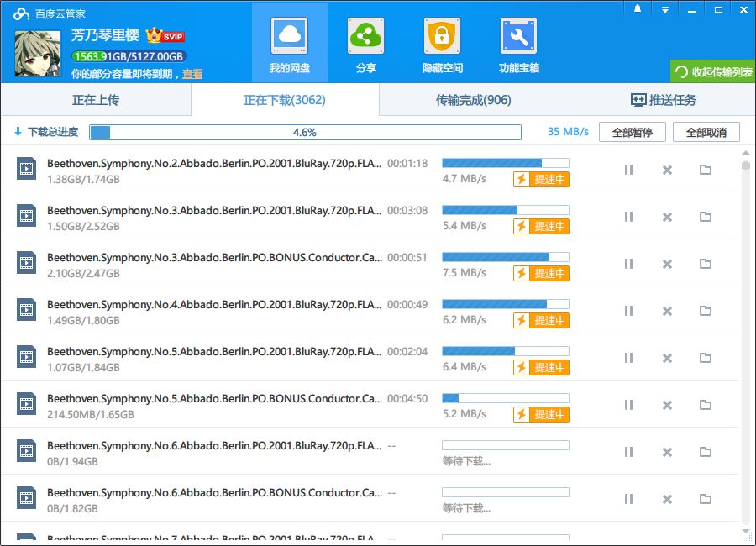
Task: Open the title bar dropdown menu arrow
Action: 664,9
